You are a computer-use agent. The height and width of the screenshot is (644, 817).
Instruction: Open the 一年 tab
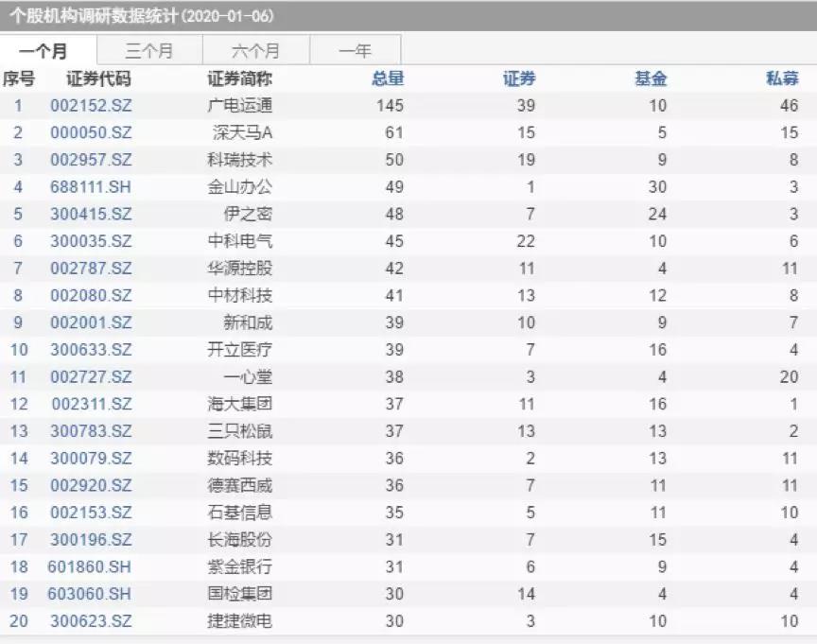click(x=357, y=50)
